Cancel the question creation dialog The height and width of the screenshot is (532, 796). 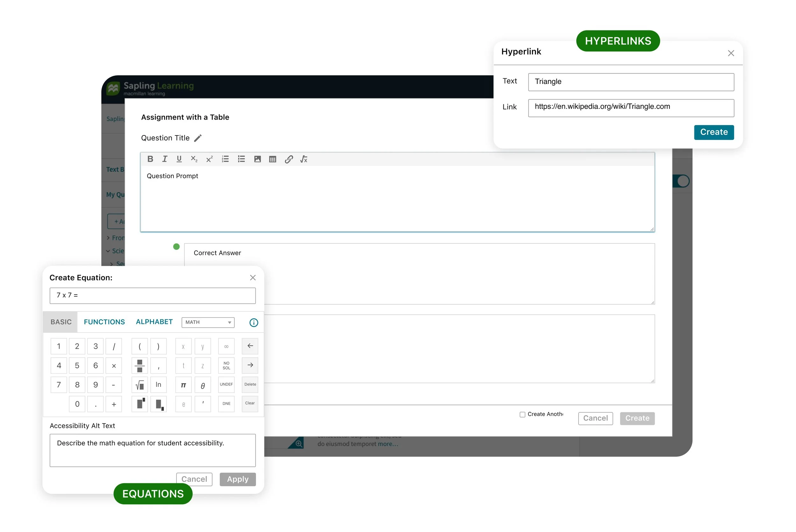pos(595,418)
